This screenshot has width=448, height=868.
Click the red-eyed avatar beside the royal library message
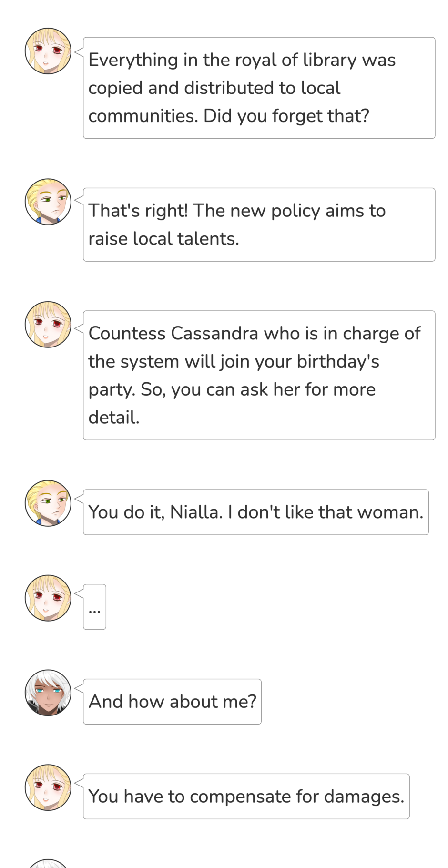pos(48,51)
